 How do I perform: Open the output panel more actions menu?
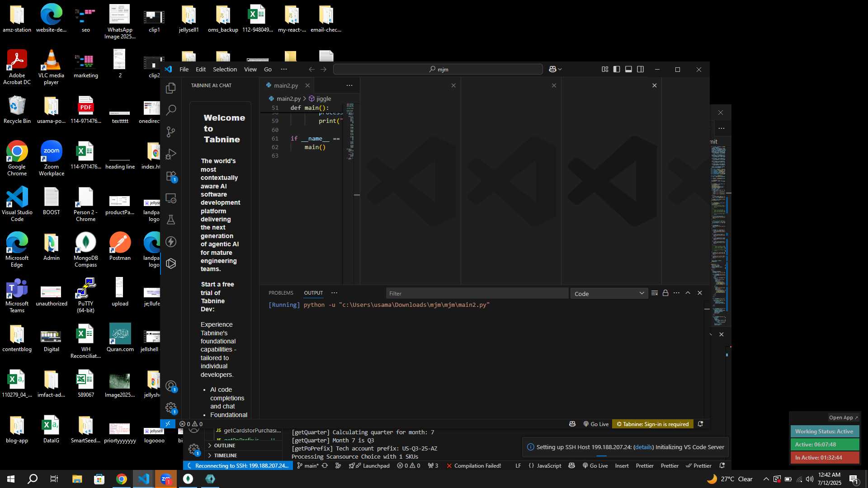coord(676,293)
